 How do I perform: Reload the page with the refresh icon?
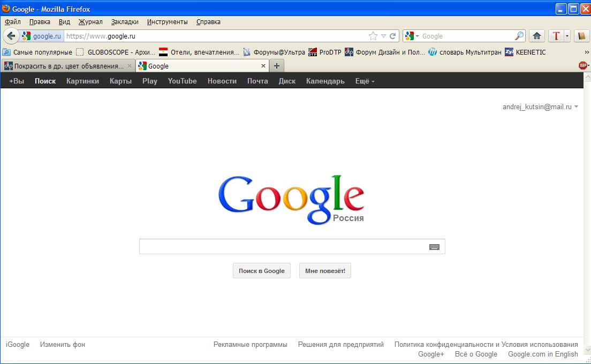(x=393, y=36)
